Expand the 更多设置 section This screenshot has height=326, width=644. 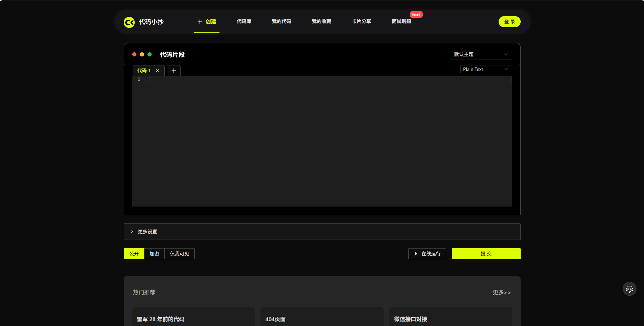point(147,232)
